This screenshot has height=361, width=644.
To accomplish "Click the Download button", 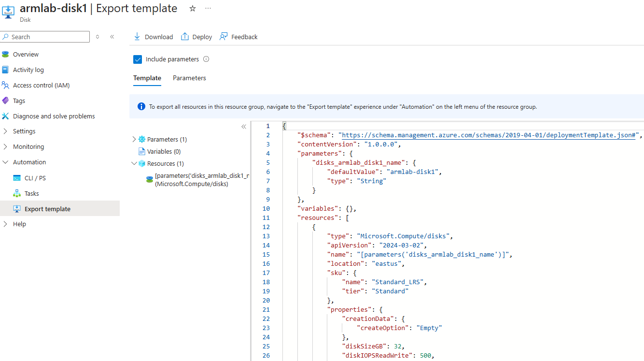I will [153, 37].
